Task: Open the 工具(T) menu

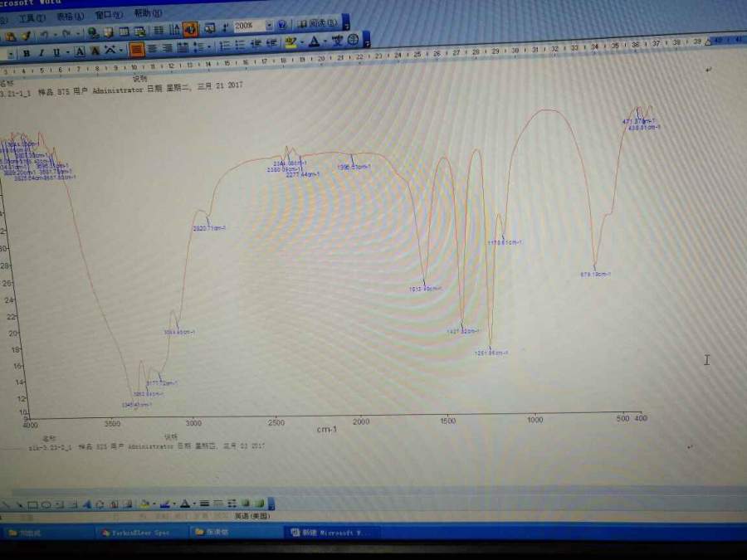Action: pyautogui.click(x=32, y=18)
